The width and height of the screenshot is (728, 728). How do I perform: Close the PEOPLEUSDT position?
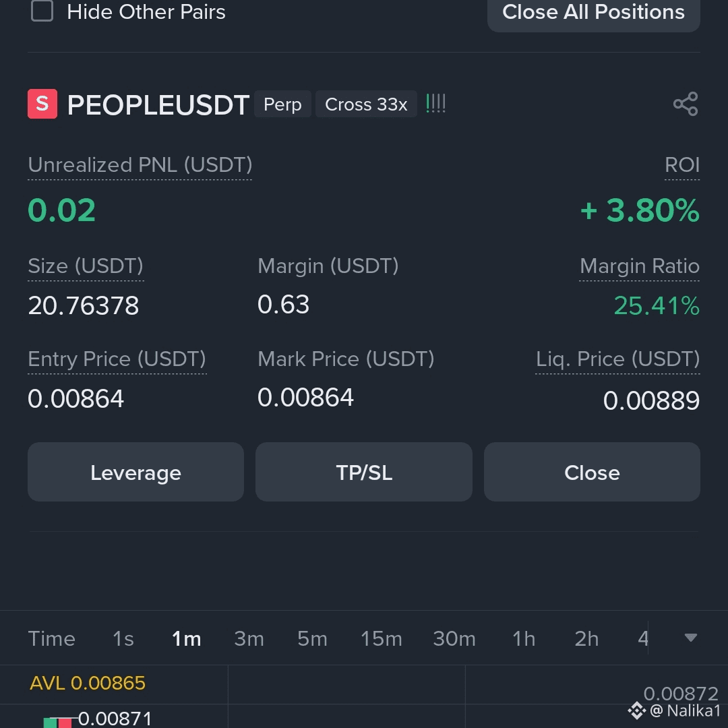592,472
